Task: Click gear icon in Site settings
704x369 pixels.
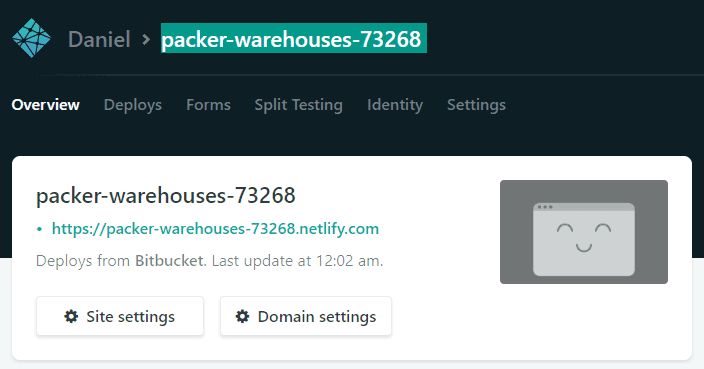Action: tap(71, 316)
